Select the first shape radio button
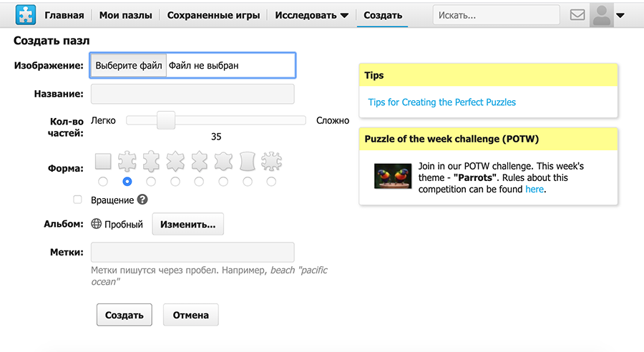The image size is (644, 352). [103, 182]
